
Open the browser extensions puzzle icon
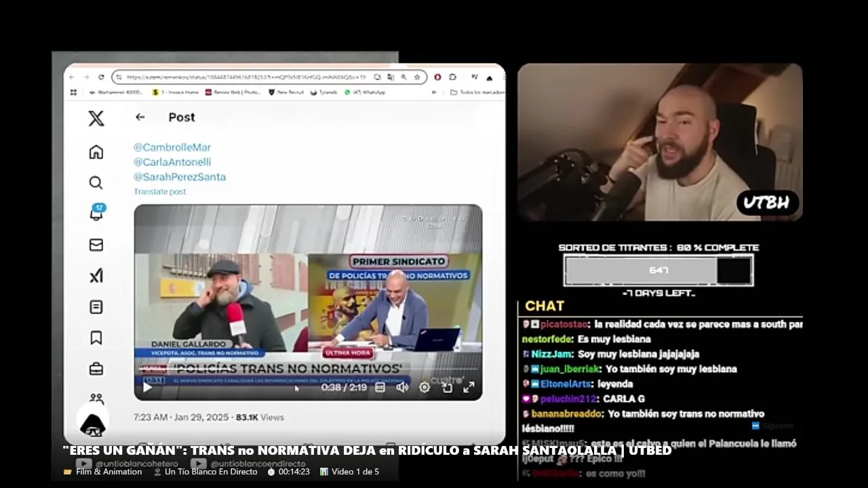(x=452, y=77)
